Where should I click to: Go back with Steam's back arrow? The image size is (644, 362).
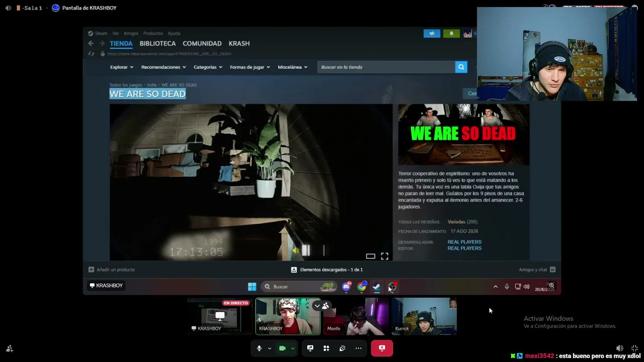tap(91, 43)
